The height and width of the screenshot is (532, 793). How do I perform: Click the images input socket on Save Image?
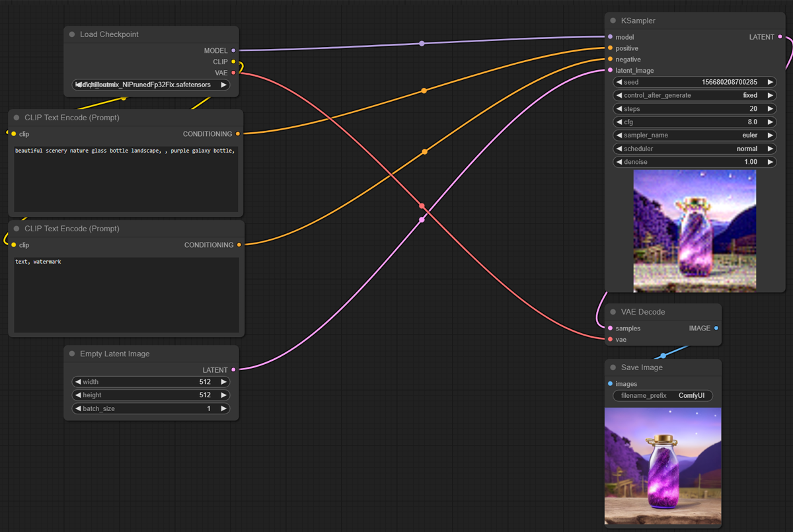610,384
